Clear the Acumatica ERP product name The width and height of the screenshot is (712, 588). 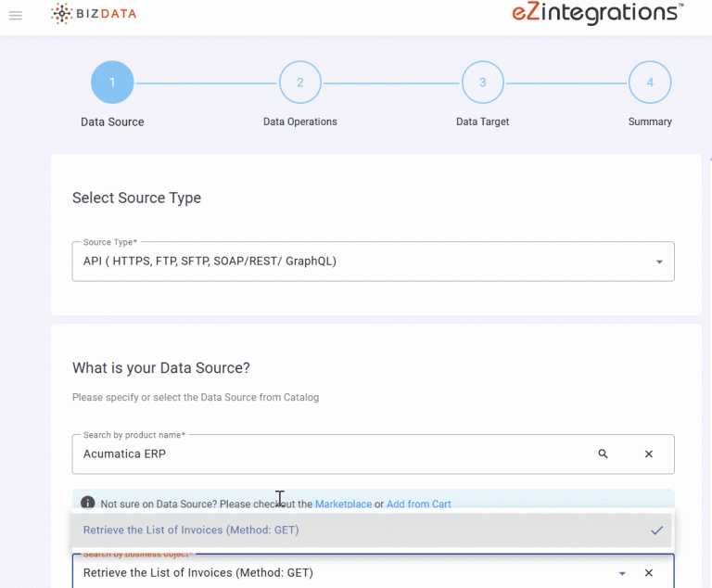(649, 454)
